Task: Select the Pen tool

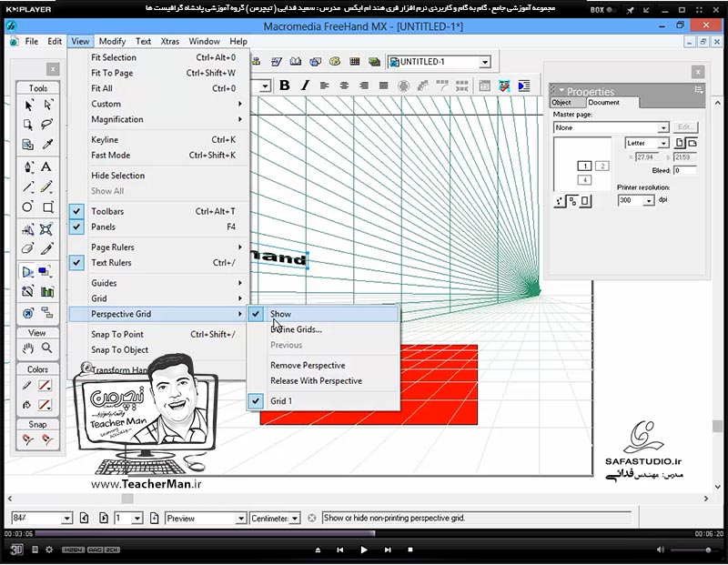Action: [x=28, y=166]
